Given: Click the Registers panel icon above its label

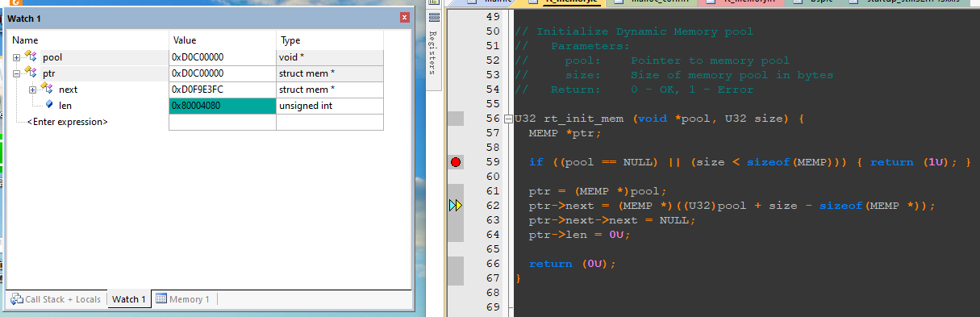Looking at the screenshot, I should point(433,17).
